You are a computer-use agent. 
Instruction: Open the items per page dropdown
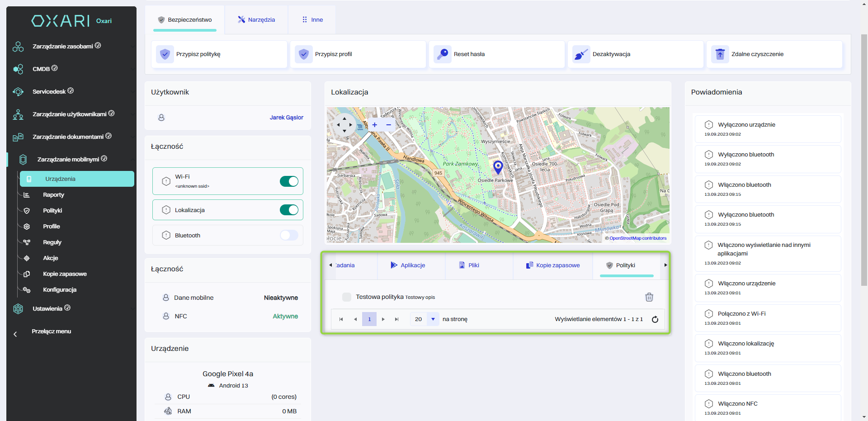pos(433,319)
